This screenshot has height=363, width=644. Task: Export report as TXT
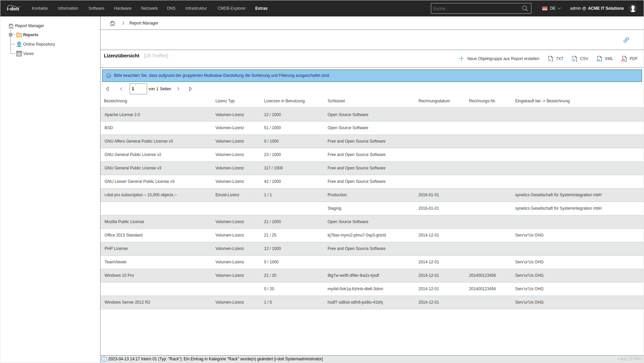tap(556, 59)
